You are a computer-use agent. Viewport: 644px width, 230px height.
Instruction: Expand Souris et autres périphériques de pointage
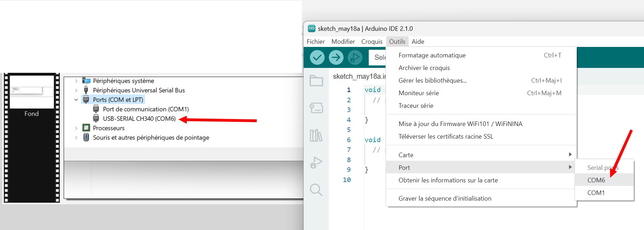click(76, 138)
